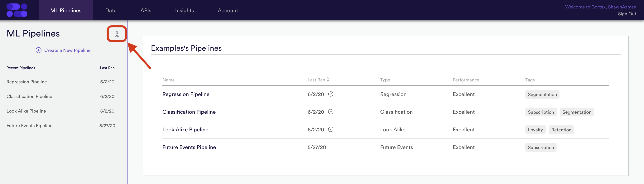
Task: Open Classification Pipeline in the main table
Action: 189,112
